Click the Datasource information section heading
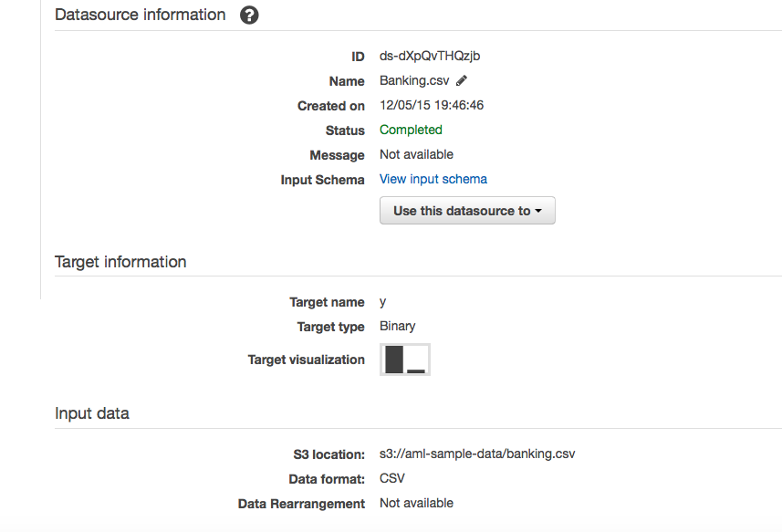The width and height of the screenshot is (782, 532). (141, 16)
